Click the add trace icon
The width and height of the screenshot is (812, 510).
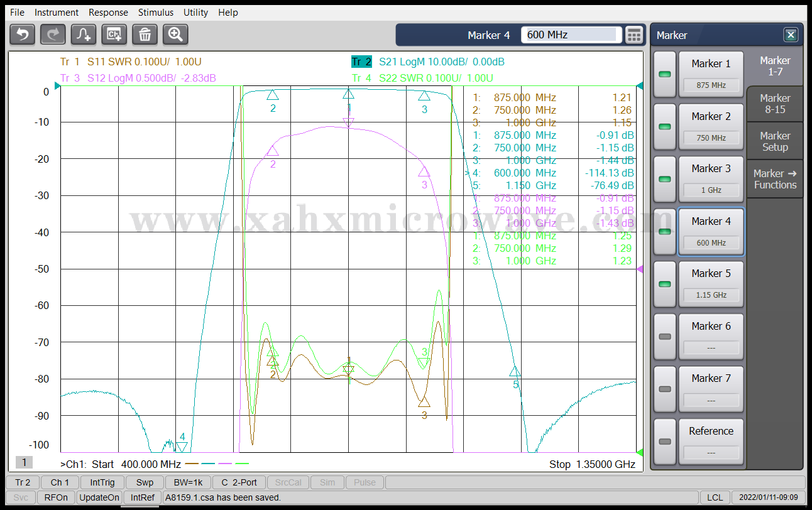pyautogui.click(x=84, y=35)
